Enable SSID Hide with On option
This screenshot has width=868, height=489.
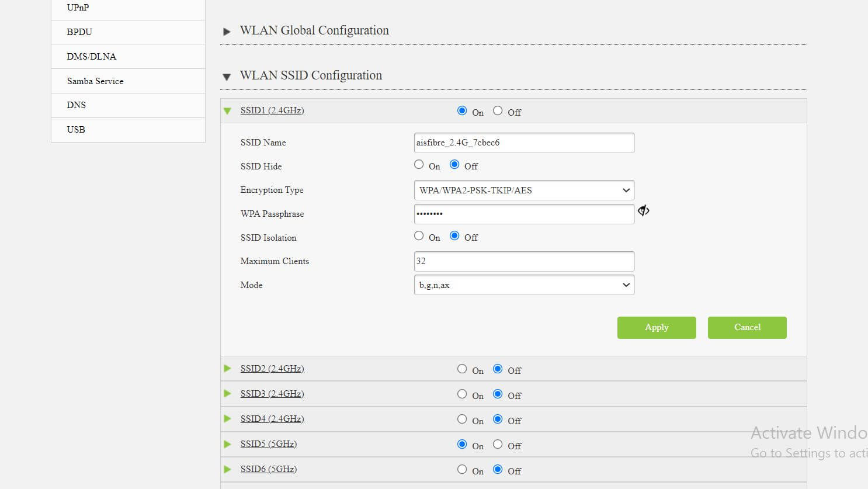(x=419, y=165)
